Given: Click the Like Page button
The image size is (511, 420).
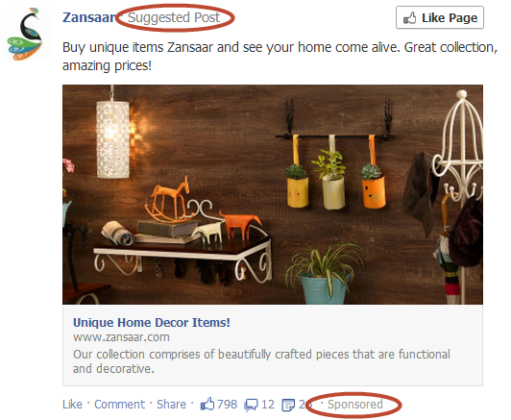Looking at the screenshot, I should tap(440, 17).
